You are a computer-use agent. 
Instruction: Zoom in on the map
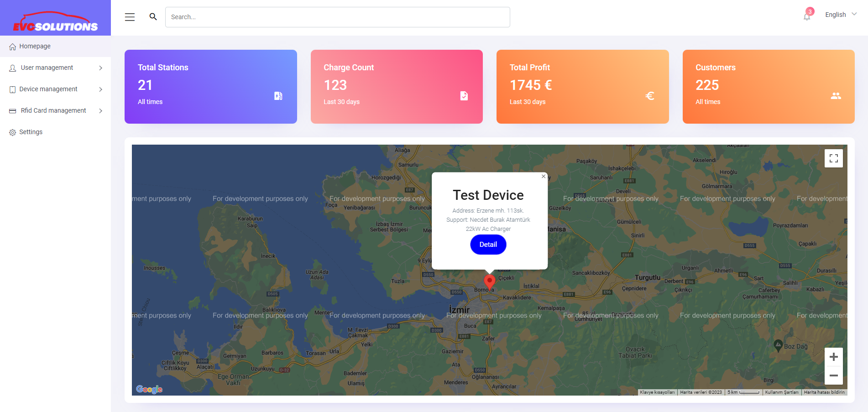tap(833, 357)
